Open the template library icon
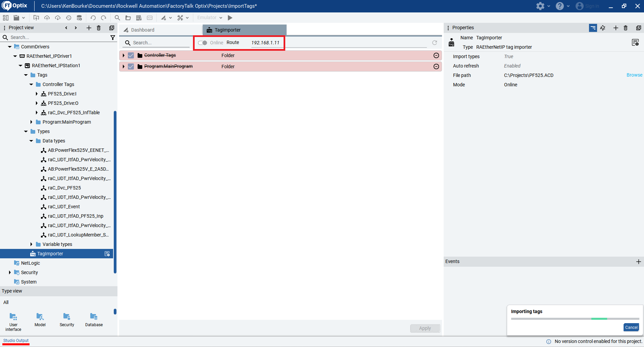 [139, 18]
